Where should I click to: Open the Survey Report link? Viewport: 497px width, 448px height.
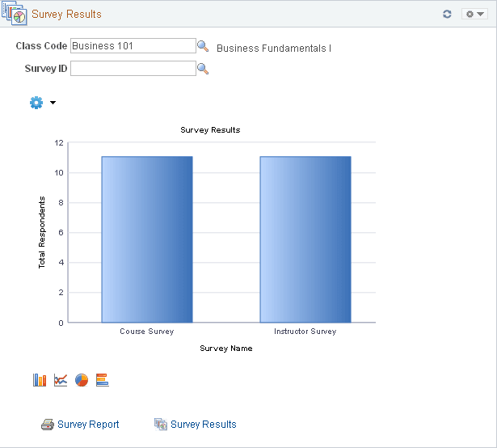coord(88,425)
